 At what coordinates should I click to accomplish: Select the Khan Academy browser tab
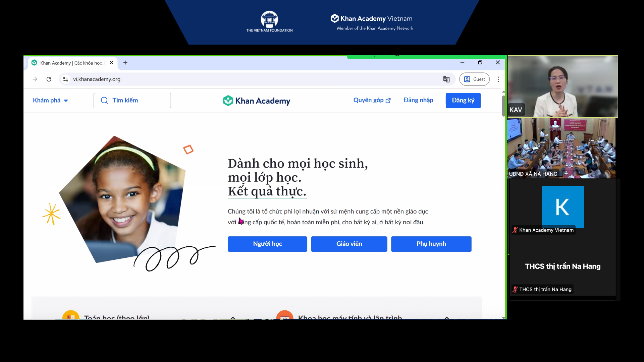coord(71,63)
